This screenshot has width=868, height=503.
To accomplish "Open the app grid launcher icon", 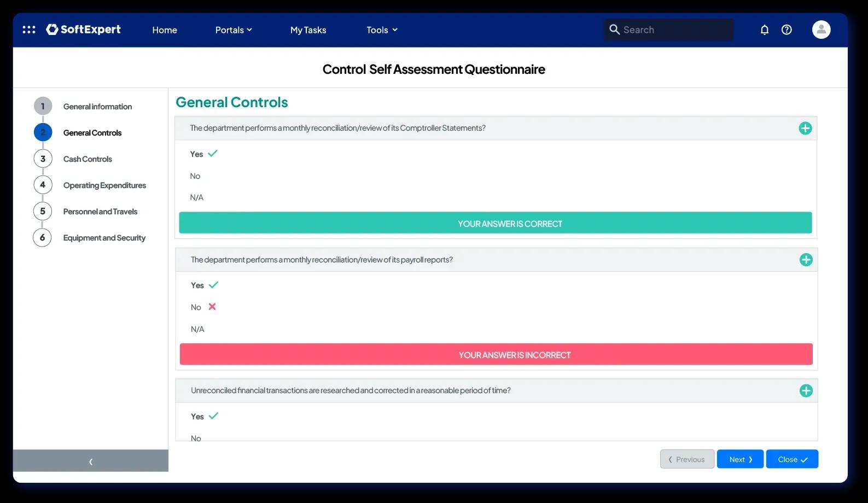I will pyautogui.click(x=29, y=30).
